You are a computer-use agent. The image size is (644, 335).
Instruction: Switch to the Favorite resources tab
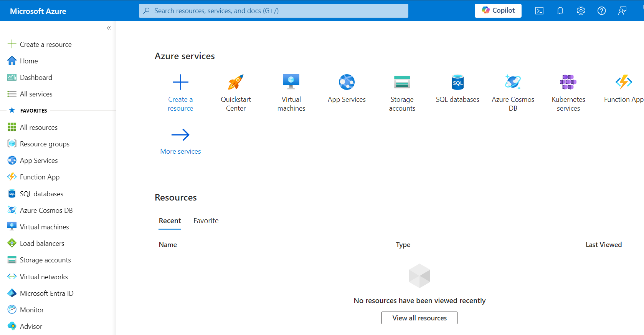click(x=206, y=221)
